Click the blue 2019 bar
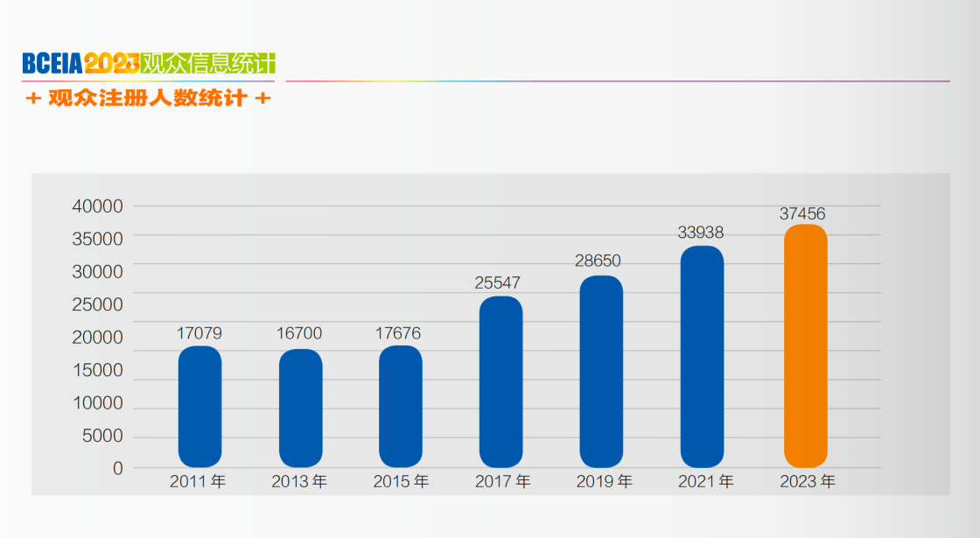980x538 pixels. (601, 371)
